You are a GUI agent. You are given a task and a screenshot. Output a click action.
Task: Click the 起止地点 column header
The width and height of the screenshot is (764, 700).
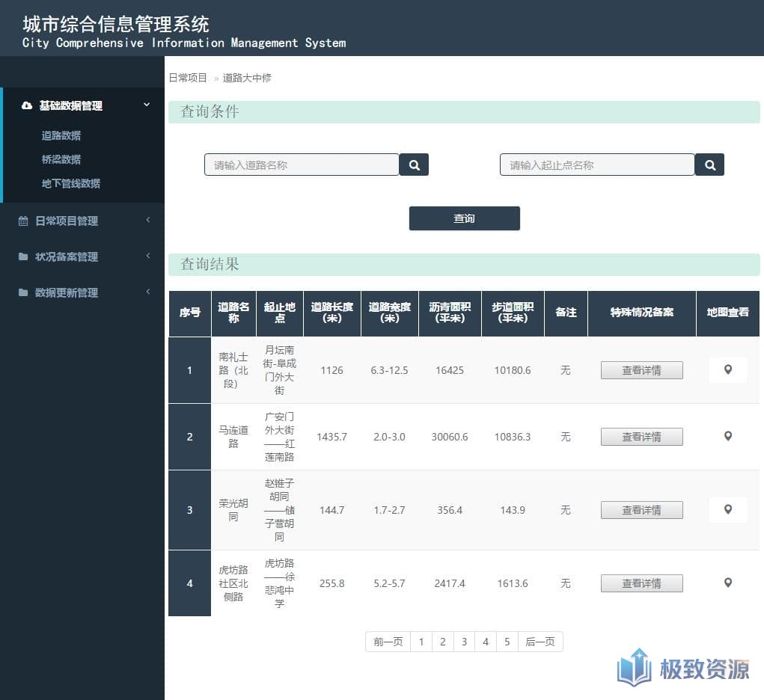pyautogui.click(x=280, y=313)
